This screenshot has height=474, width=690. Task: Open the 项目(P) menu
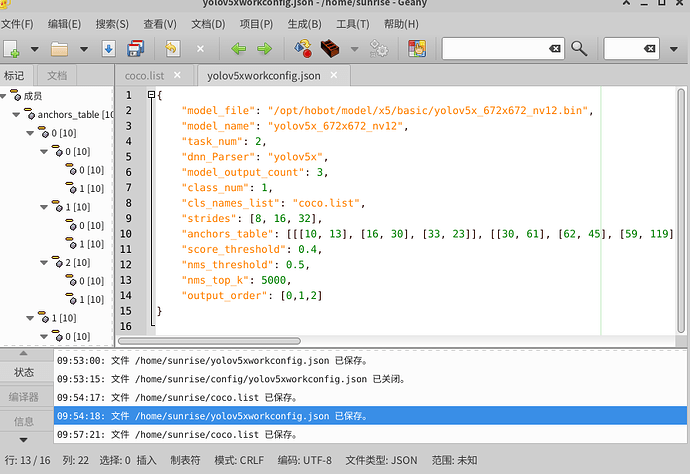(x=256, y=24)
